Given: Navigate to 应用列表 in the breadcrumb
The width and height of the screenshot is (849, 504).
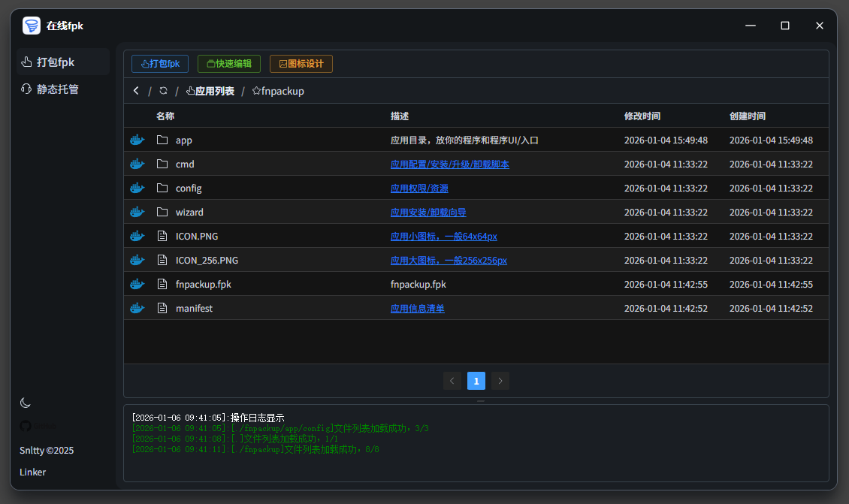Looking at the screenshot, I should [x=210, y=91].
